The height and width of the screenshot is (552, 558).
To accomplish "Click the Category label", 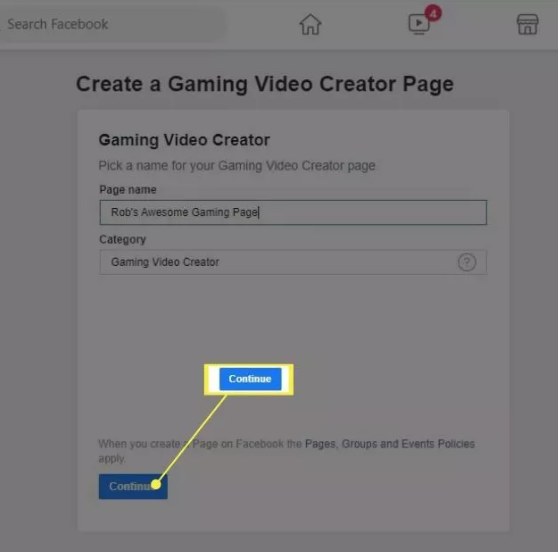I will coord(122,240).
